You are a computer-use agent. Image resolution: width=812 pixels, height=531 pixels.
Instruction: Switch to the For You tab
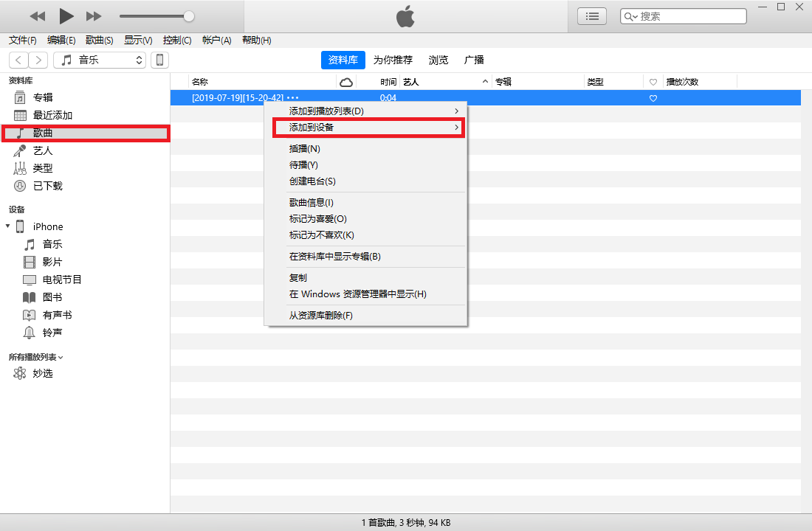pos(393,60)
